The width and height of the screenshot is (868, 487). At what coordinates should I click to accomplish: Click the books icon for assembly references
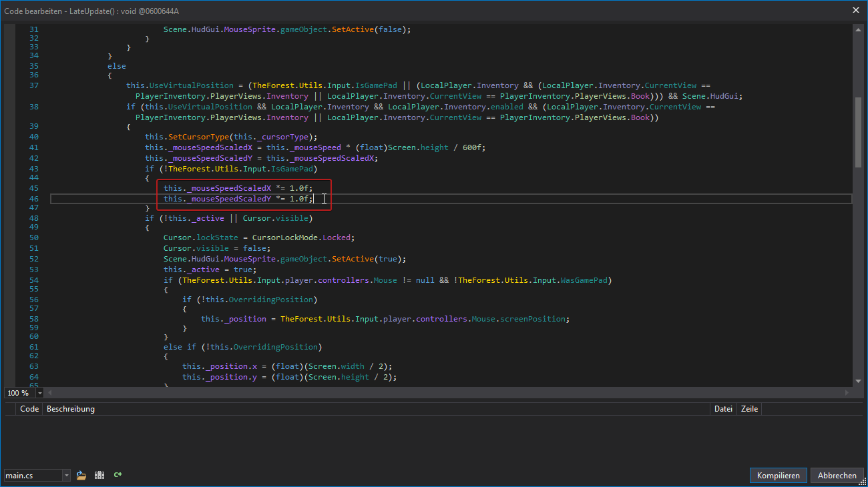click(x=99, y=476)
